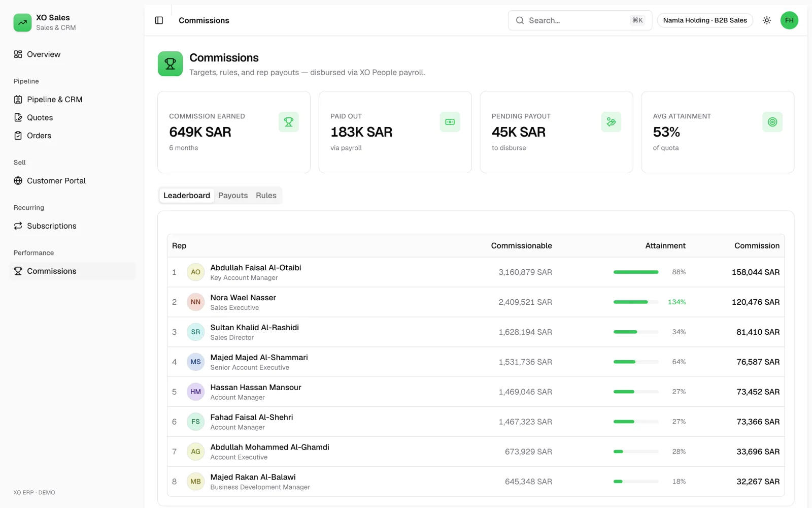Viewport: 812px width, 508px height.
Task: Click the Avg Attainment target icon
Action: [x=772, y=122]
